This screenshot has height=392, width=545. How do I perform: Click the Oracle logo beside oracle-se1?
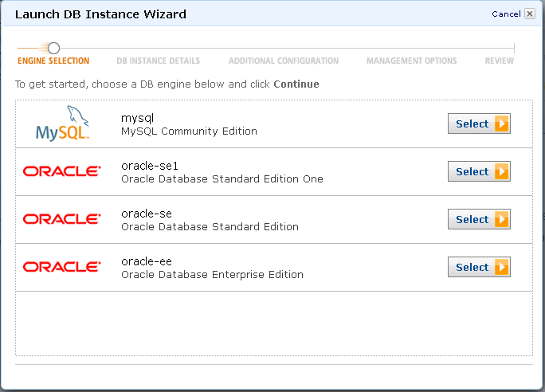(x=62, y=171)
